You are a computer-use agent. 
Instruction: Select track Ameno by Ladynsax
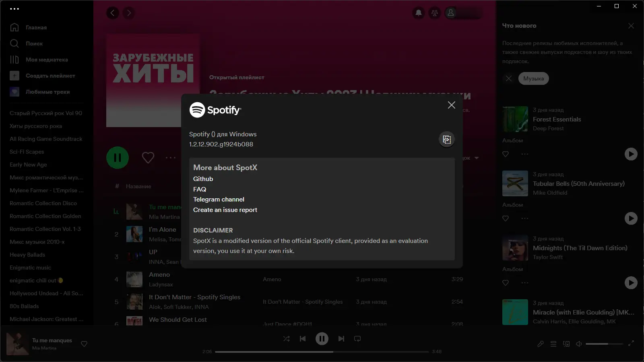[x=288, y=279]
